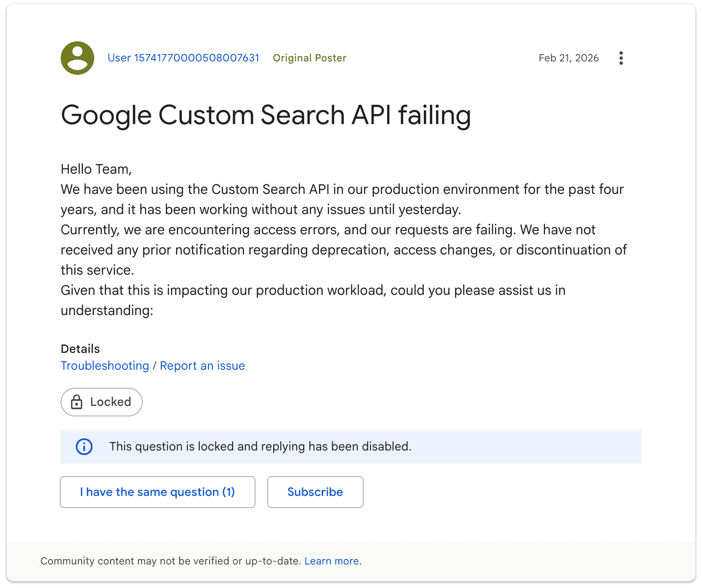Click the lock icon in Locked badge
Image resolution: width=702 pixels, height=588 pixels.
coord(77,402)
